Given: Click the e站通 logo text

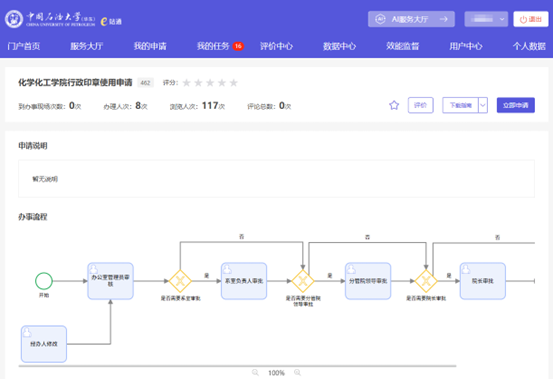Looking at the screenshot, I should [111, 22].
